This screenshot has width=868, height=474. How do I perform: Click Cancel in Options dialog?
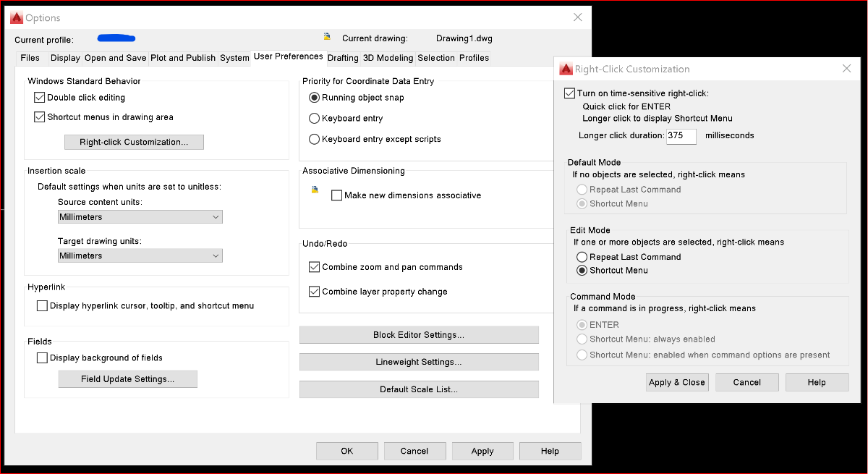click(x=414, y=451)
